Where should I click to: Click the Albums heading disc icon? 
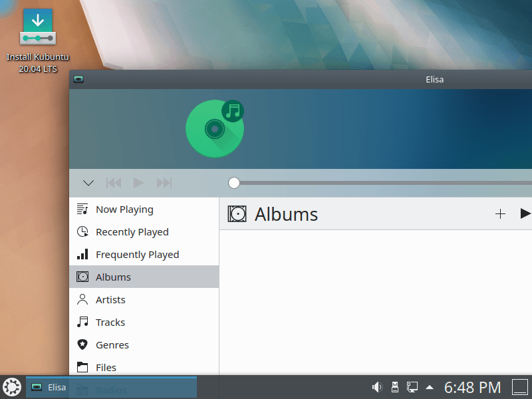[237, 214]
